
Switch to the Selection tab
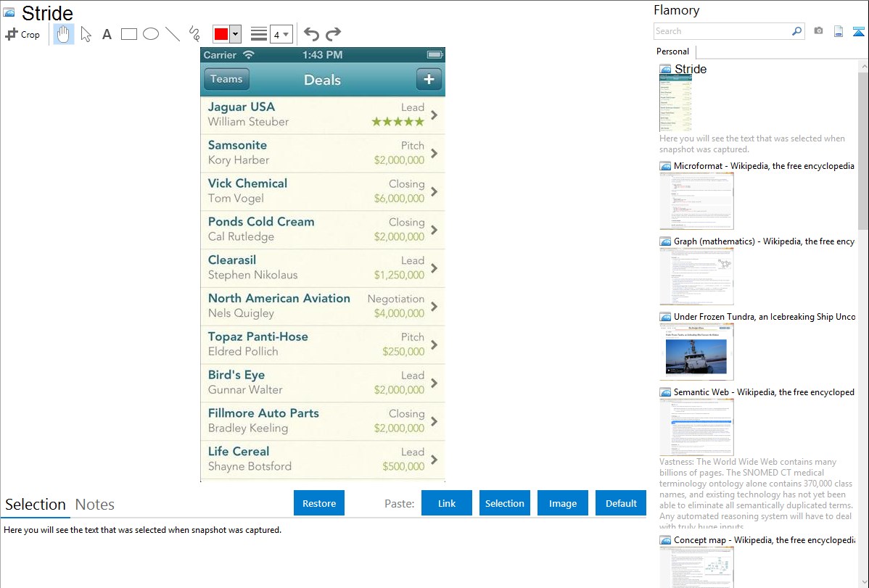[x=36, y=505]
